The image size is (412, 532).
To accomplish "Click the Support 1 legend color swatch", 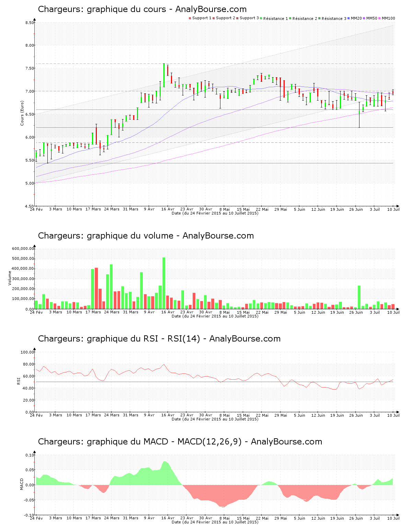I will click(x=190, y=18).
